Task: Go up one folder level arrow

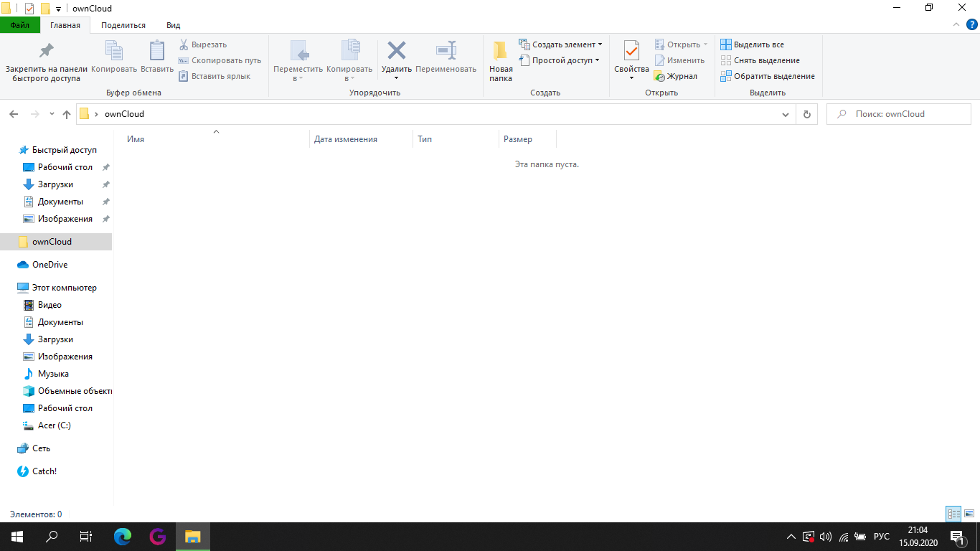Action: tap(67, 114)
